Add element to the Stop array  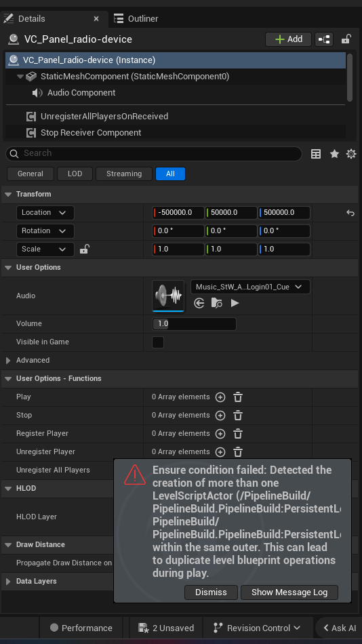pos(220,416)
